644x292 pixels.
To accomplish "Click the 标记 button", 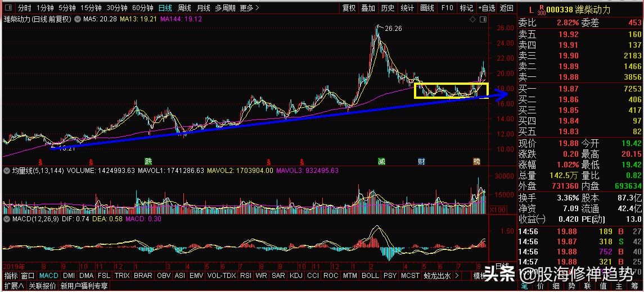I will click(x=466, y=8).
